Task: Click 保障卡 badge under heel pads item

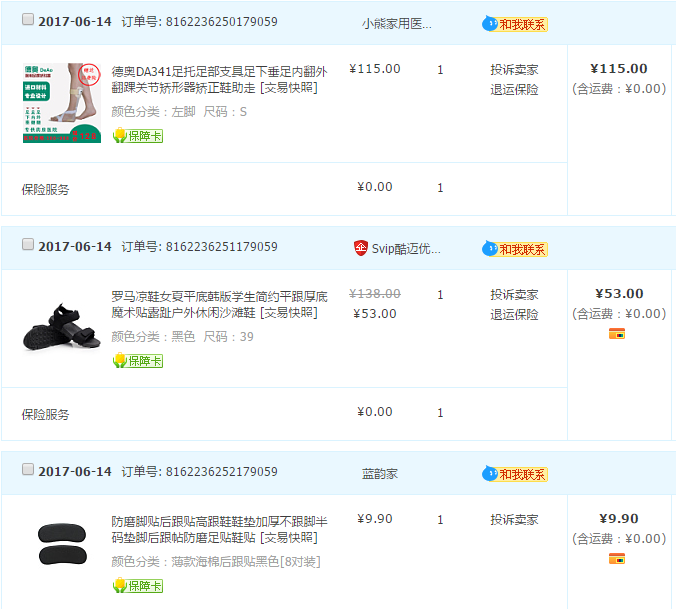Action: 137,586
